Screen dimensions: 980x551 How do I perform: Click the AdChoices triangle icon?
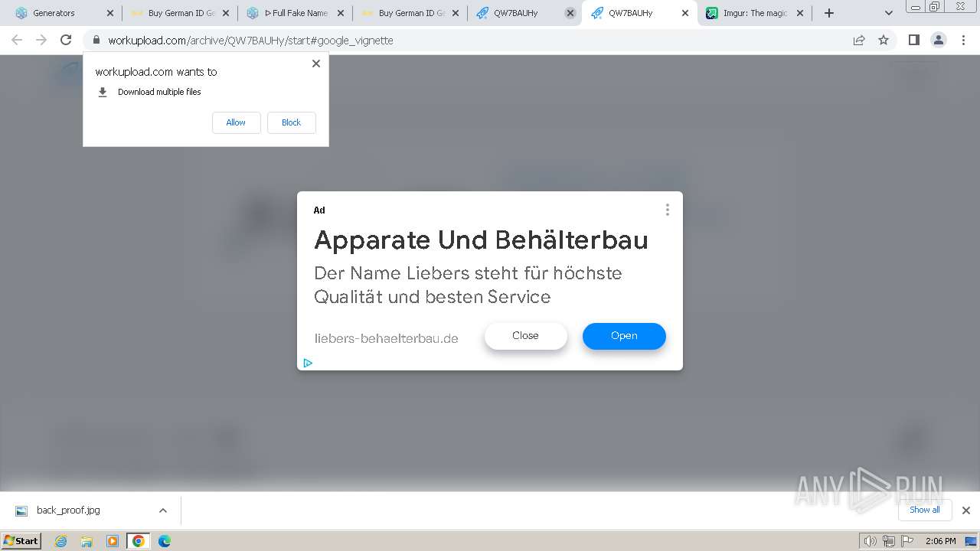coord(308,363)
